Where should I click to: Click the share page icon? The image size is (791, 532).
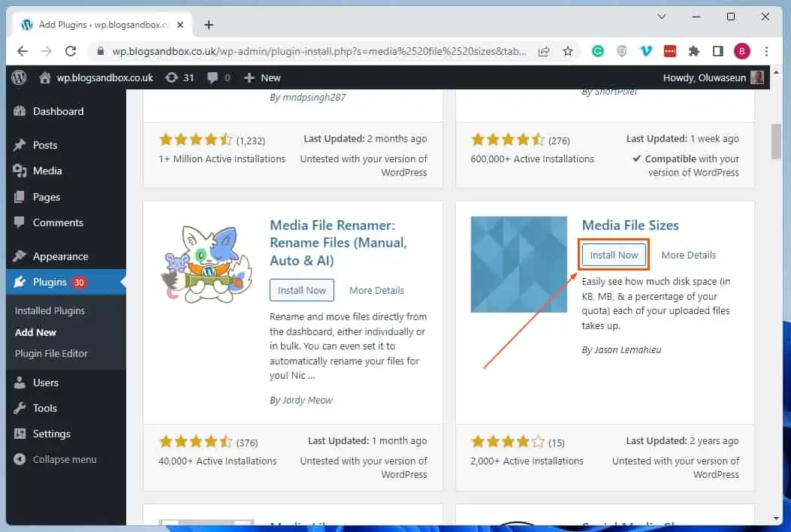click(x=544, y=52)
